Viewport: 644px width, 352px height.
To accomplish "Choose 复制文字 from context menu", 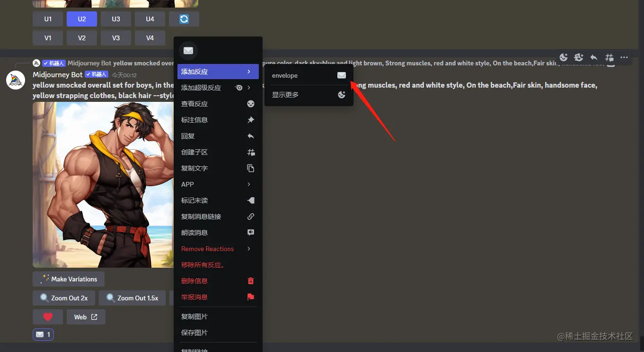I will tap(218, 168).
